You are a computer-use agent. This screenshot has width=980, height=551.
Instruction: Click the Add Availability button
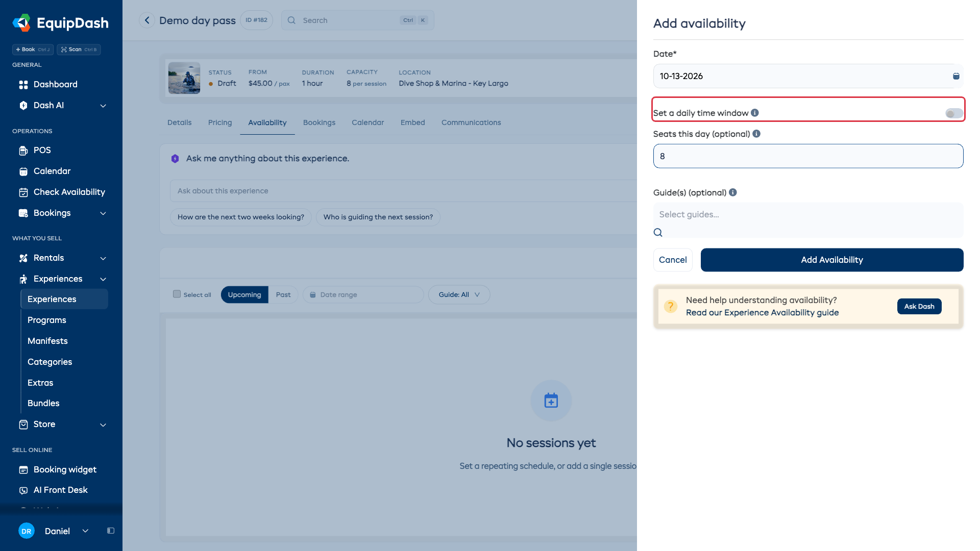832,260
